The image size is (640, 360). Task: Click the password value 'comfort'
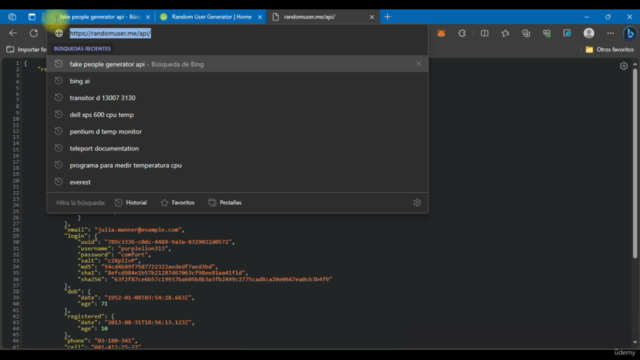133,254
